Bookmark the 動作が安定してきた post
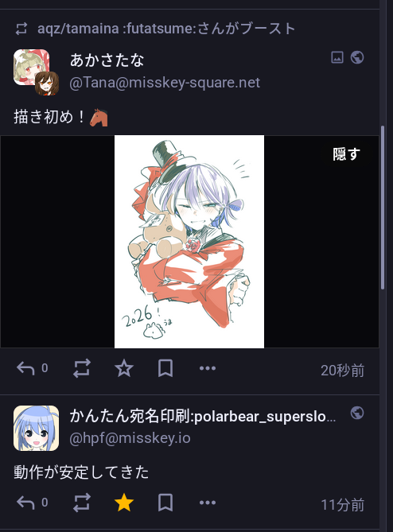 coord(165,503)
